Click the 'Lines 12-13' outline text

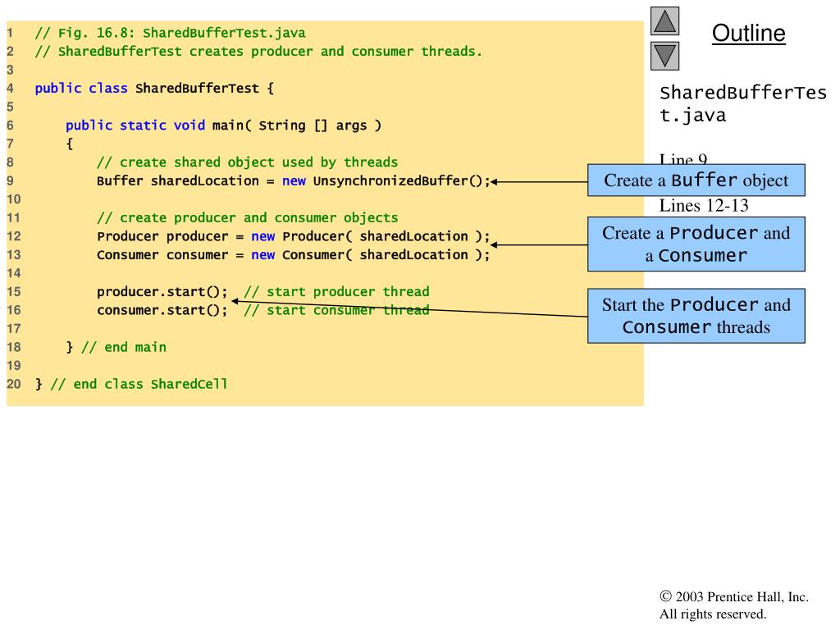coord(704,205)
